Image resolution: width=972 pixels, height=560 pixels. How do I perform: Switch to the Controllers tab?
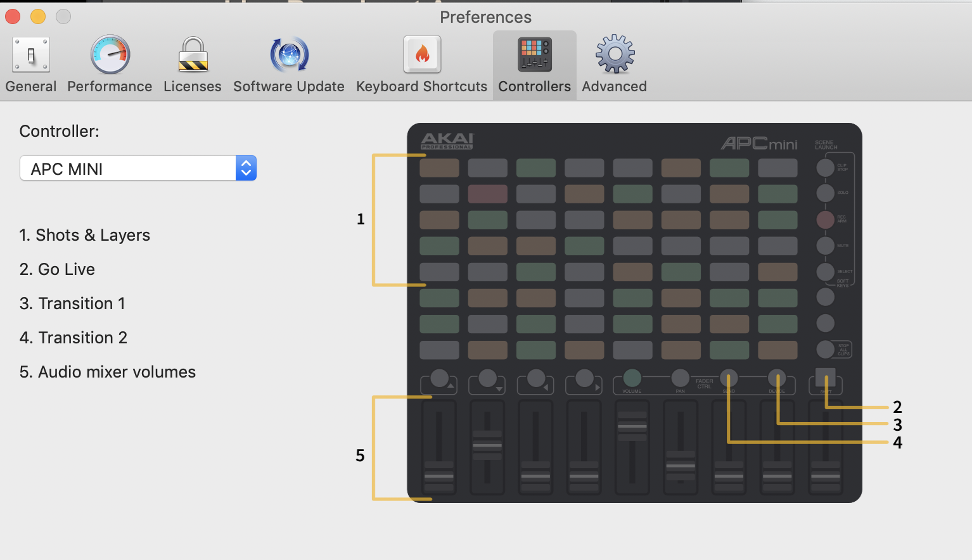pos(534,63)
